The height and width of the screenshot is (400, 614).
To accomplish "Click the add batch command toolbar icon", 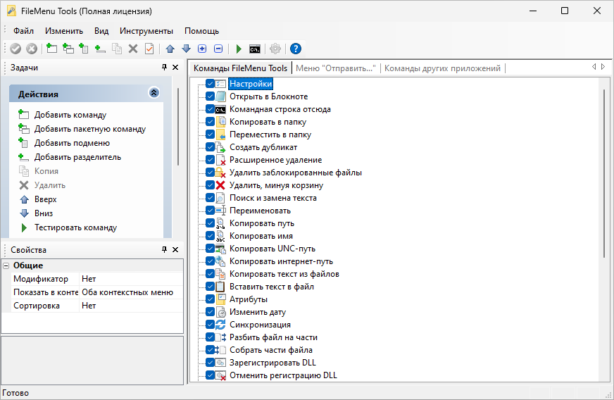I will pos(68,49).
